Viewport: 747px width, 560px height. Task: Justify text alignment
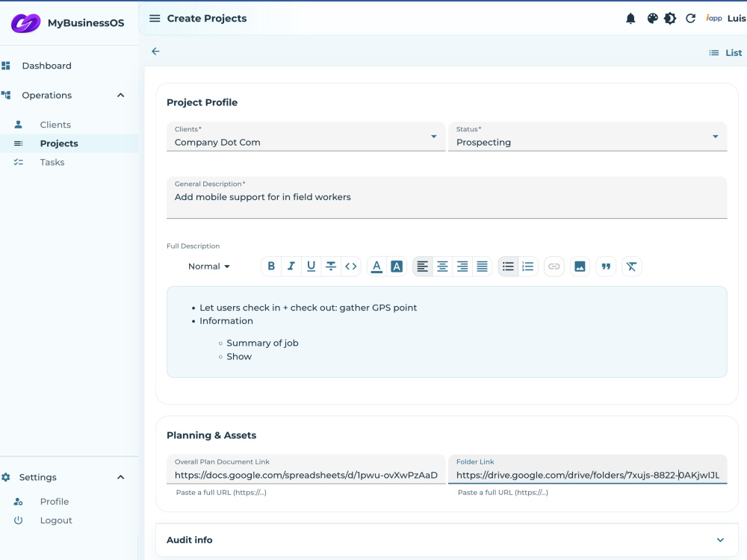pos(482,267)
